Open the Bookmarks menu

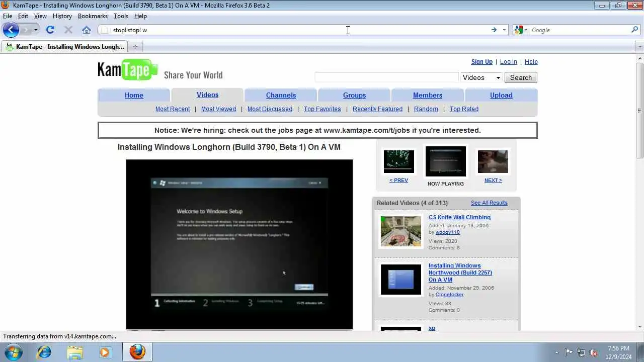point(93,16)
